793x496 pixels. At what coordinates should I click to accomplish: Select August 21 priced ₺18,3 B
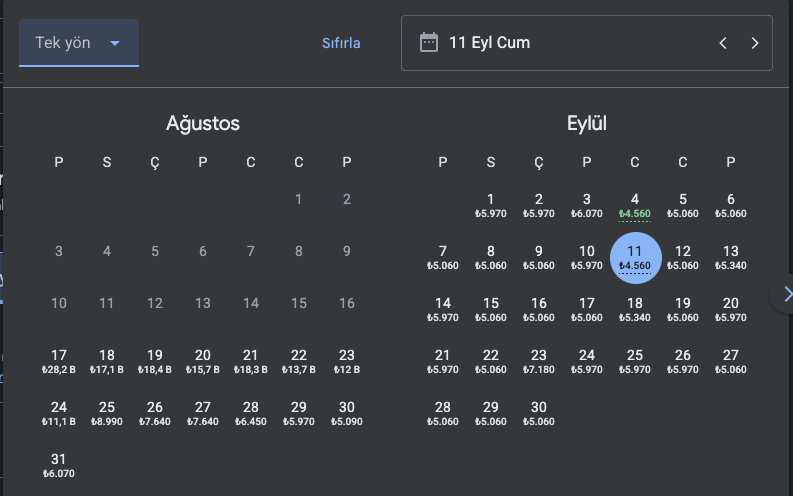pyautogui.click(x=251, y=362)
